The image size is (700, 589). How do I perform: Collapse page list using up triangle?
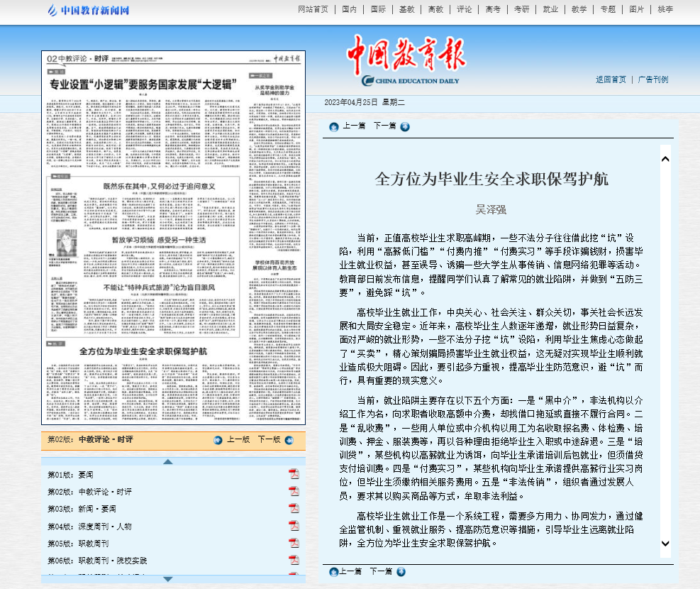(168, 461)
